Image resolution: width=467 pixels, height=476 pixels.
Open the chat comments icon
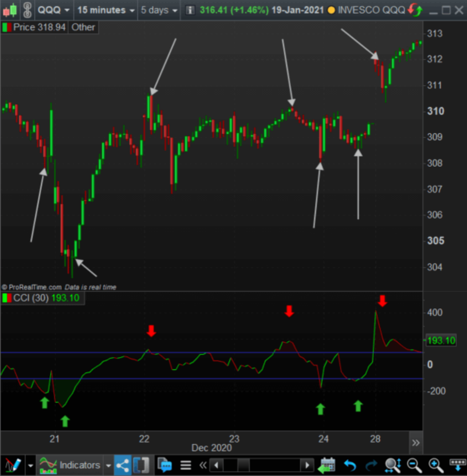164,465
